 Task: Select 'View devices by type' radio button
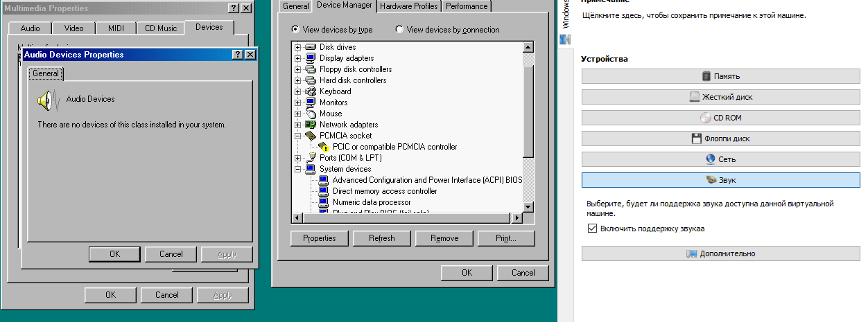click(296, 30)
